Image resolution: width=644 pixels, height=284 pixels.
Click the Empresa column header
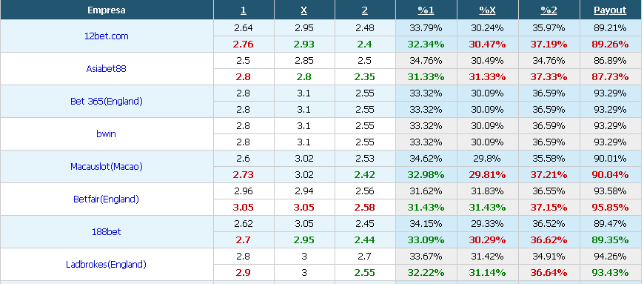tap(107, 10)
